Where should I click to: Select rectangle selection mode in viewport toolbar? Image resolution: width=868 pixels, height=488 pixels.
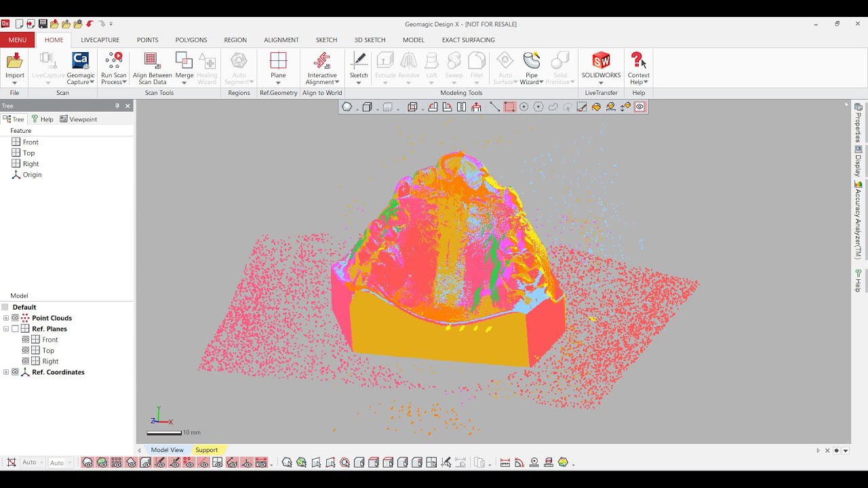509,107
